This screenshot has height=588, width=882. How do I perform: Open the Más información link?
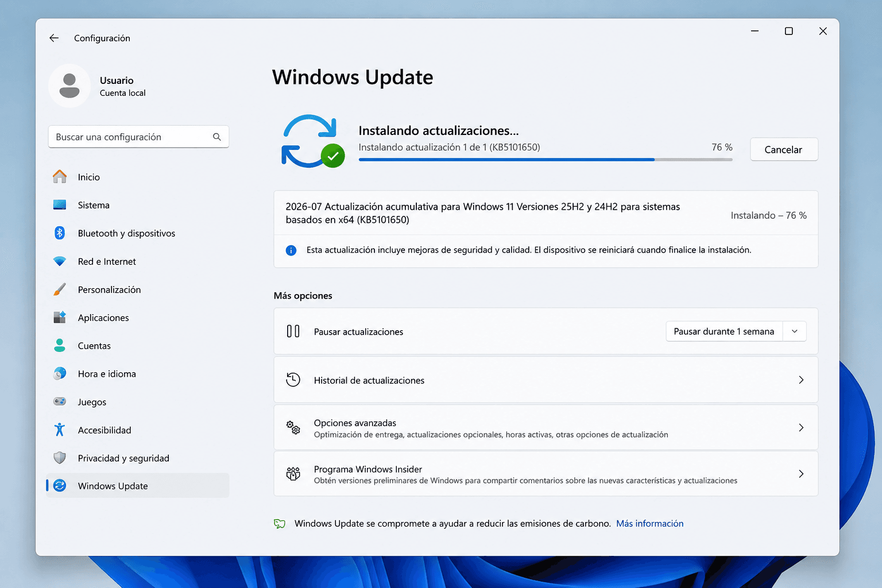[x=649, y=524]
